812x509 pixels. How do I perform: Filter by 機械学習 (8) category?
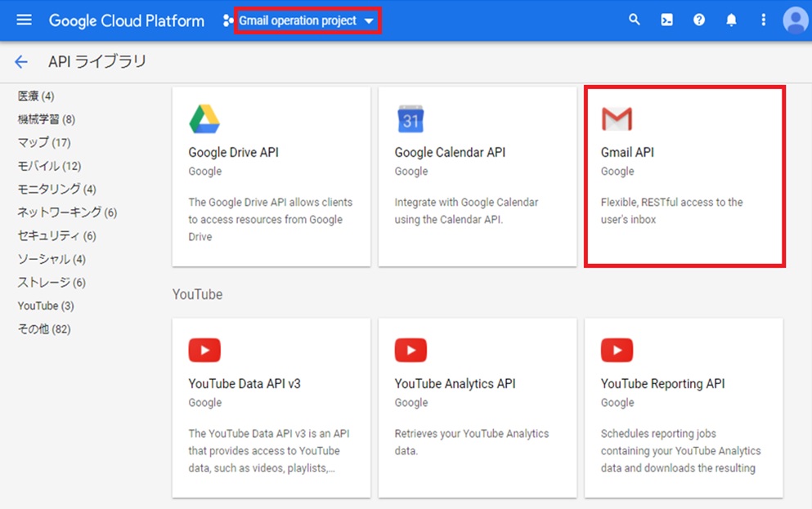[x=46, y=119]
